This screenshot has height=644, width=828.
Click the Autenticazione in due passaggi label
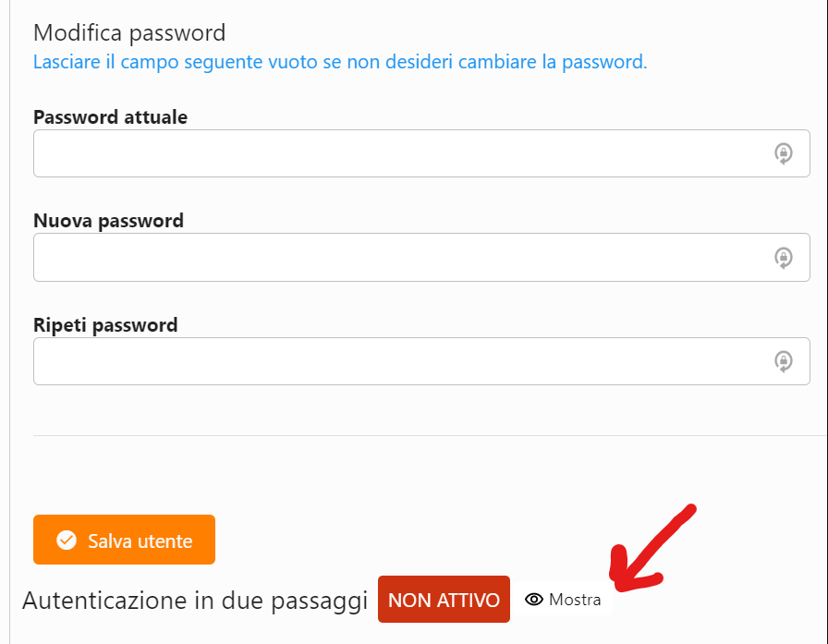tap(195, 600)
